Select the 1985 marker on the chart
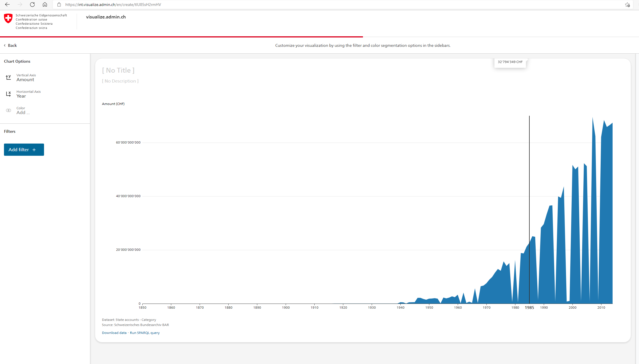This screenshot has width=639, height=364. pos(529,307)
